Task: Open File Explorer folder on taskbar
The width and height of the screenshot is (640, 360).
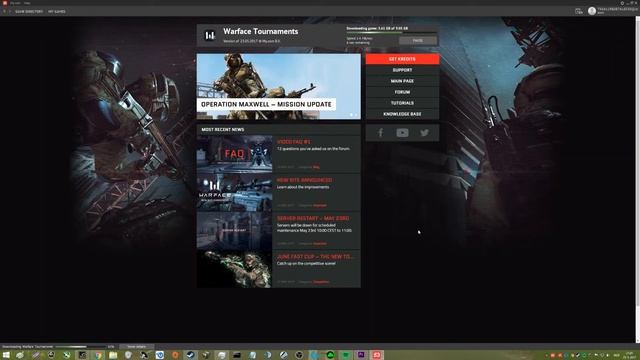Action: coord(113,355)
